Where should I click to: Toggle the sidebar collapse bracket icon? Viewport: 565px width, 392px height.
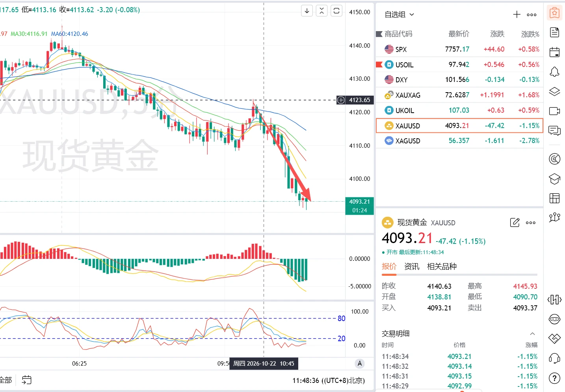[x=554, y=300]
